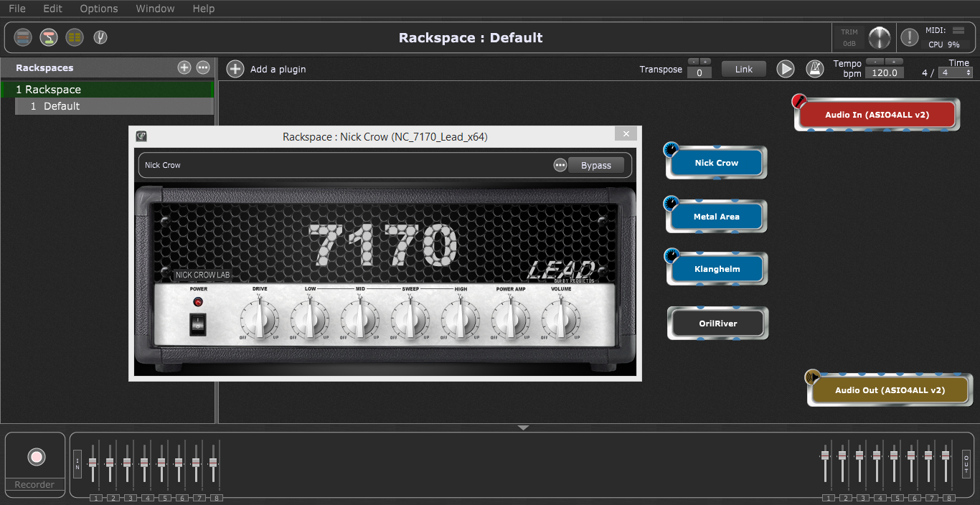Click the plugin window logo icon in title bar

click(x=141, y=136)
